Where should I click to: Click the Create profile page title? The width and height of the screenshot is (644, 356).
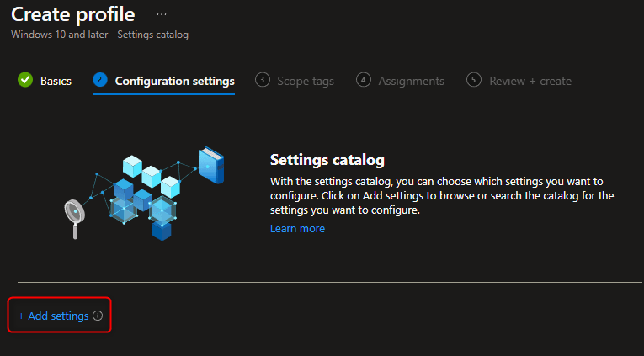point(72,14)
